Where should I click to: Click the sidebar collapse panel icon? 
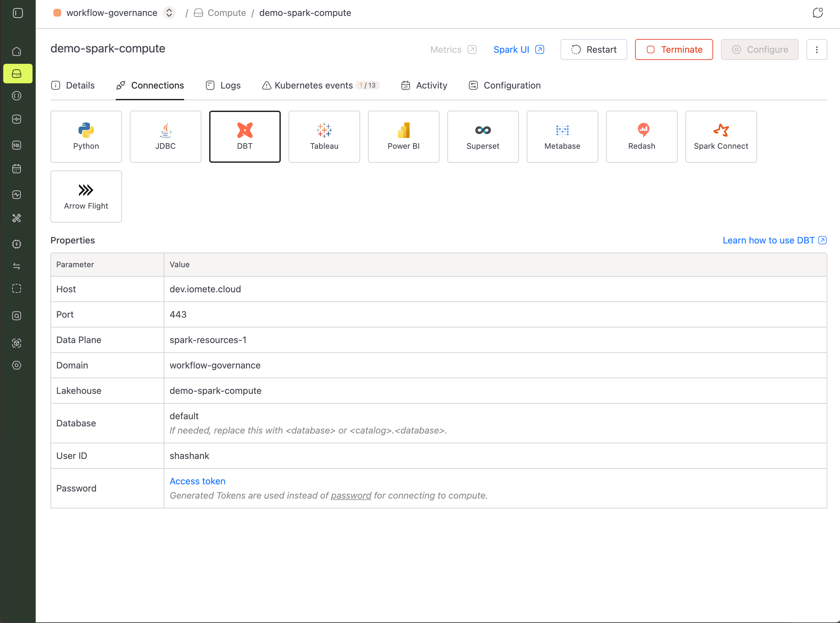(18, 13)
